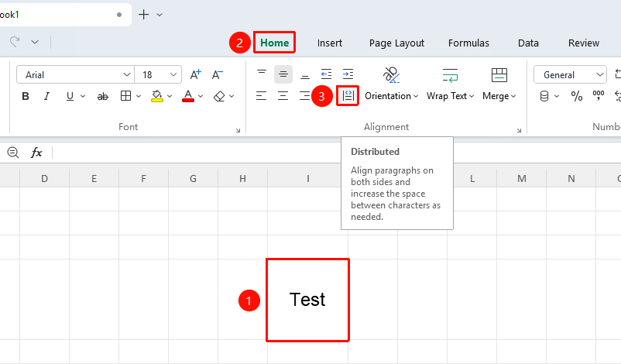Align text to the right
This screenshot has height=364, width=621.
pos(304,96)
